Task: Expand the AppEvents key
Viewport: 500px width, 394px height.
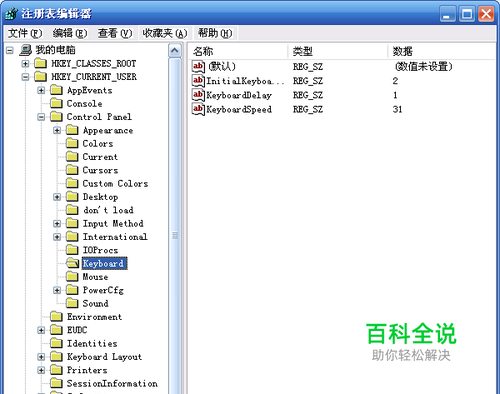Action: pos(41,90)
